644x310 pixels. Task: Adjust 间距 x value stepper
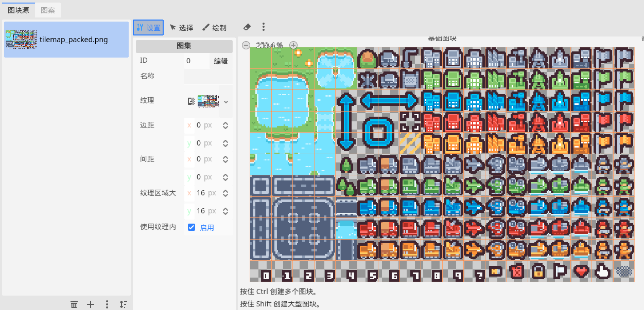click(225, 159)
